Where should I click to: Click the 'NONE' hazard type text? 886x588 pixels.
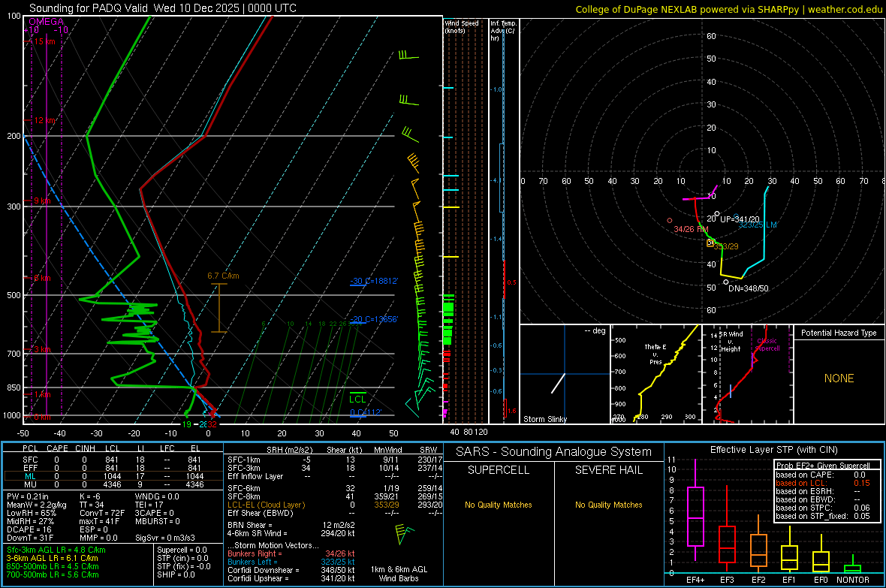839,378
